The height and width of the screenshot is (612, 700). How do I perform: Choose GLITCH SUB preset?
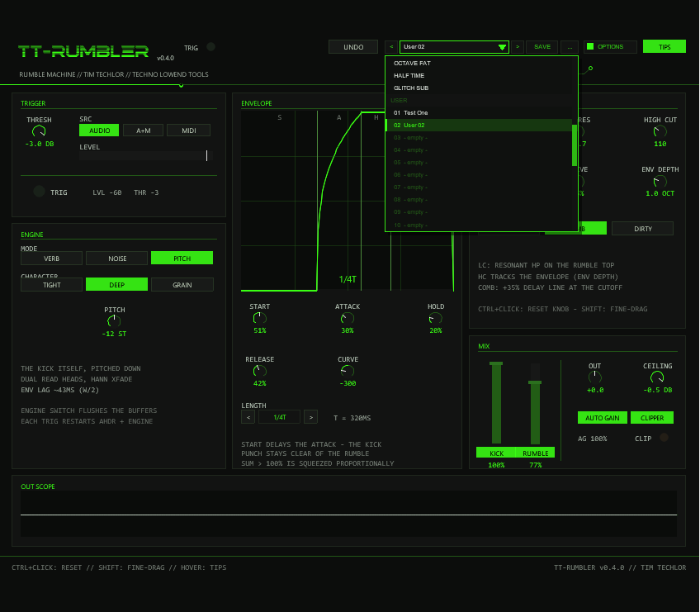coord(479,88)
